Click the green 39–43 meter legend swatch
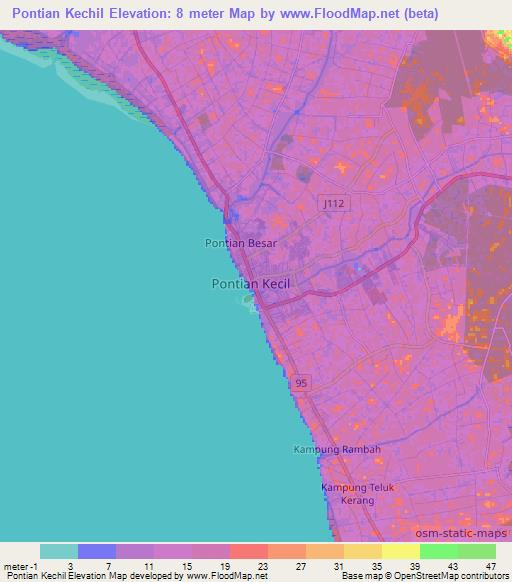The width and height of the screenshot is (512, 582). tap(439, 552)
